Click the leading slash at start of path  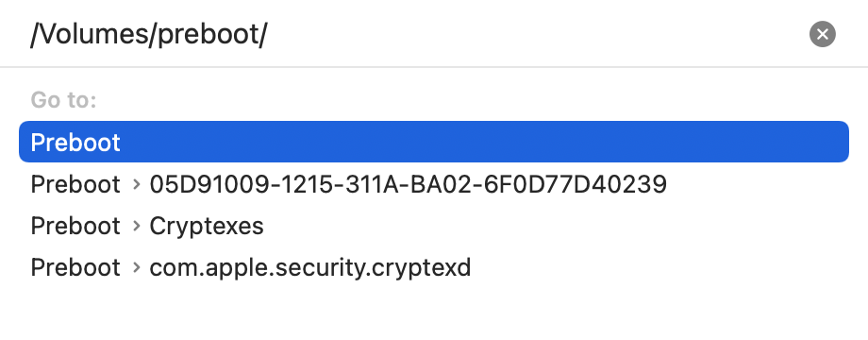(x=35, y=34)
